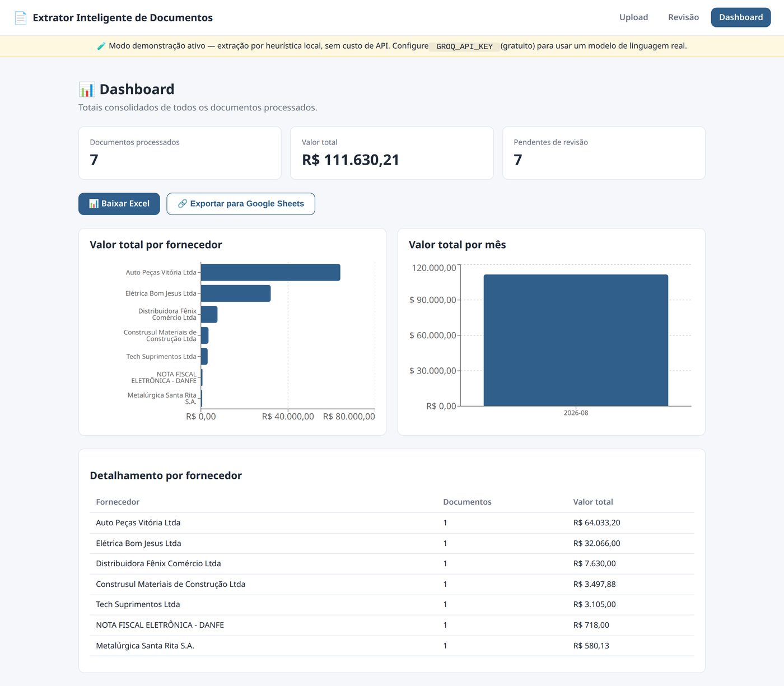
Task: Click Metalúrgica Santa Rita S.A. table cell
Action: click(145, 646)
